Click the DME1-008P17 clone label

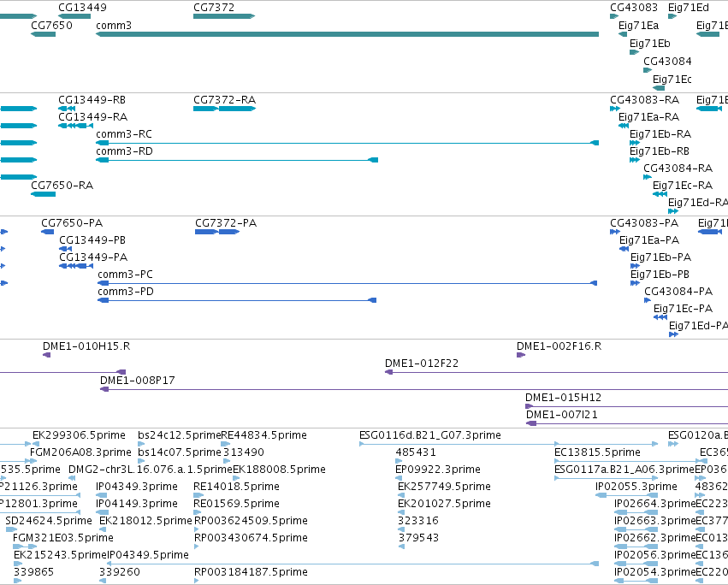(138, 381)
